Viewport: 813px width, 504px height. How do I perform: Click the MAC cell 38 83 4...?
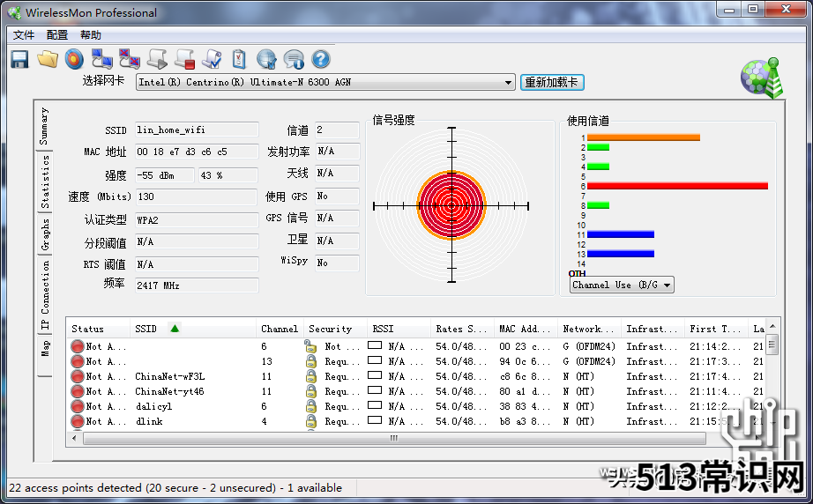coord(525,406)
